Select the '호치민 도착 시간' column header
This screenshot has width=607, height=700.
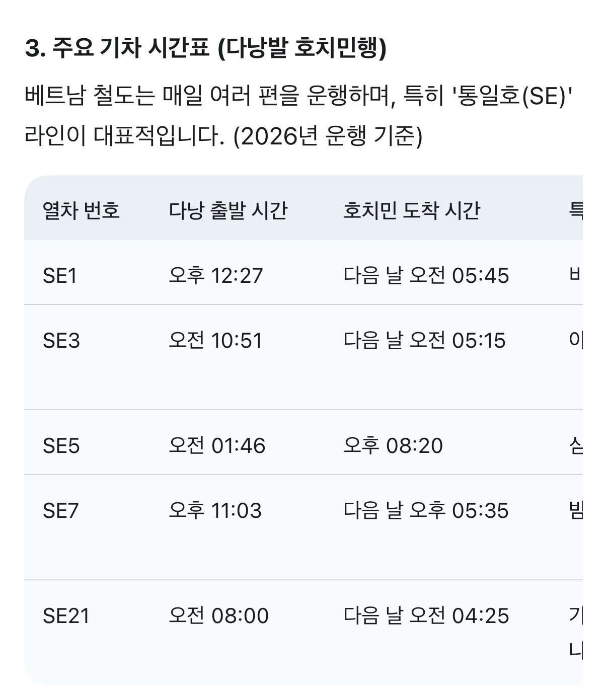point(412,210)
